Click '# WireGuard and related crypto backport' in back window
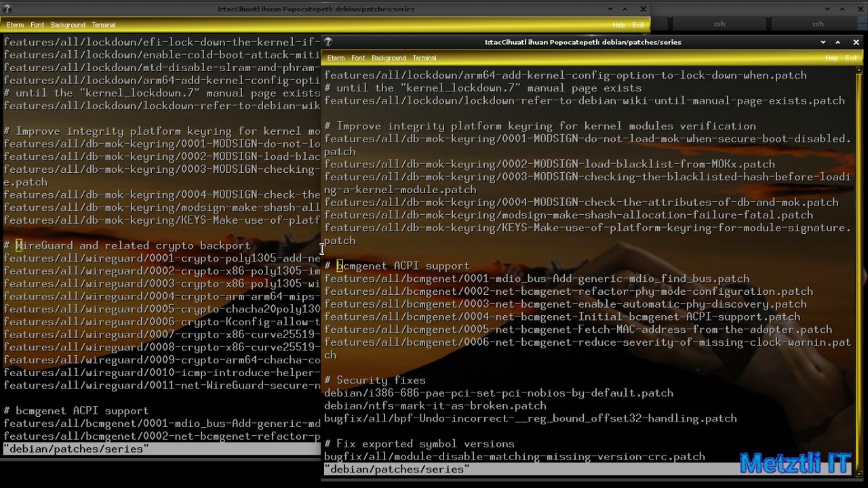868x488 pixels. [127, 245]
